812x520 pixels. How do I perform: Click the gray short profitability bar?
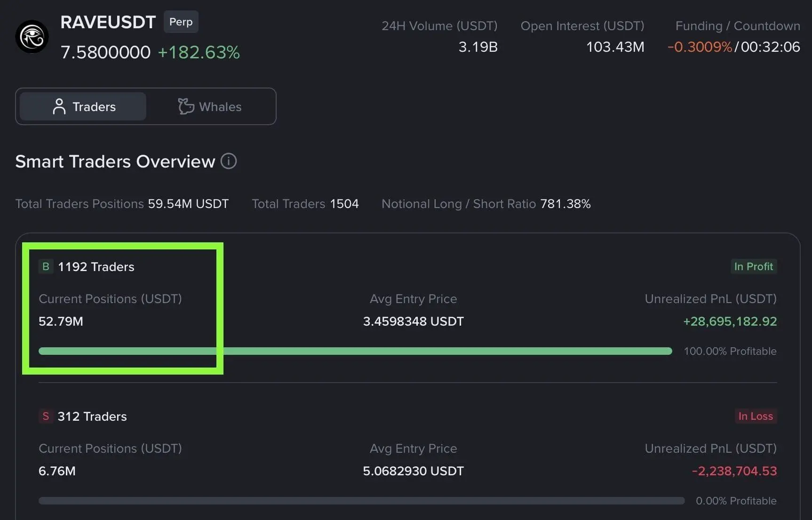[361, 501]
